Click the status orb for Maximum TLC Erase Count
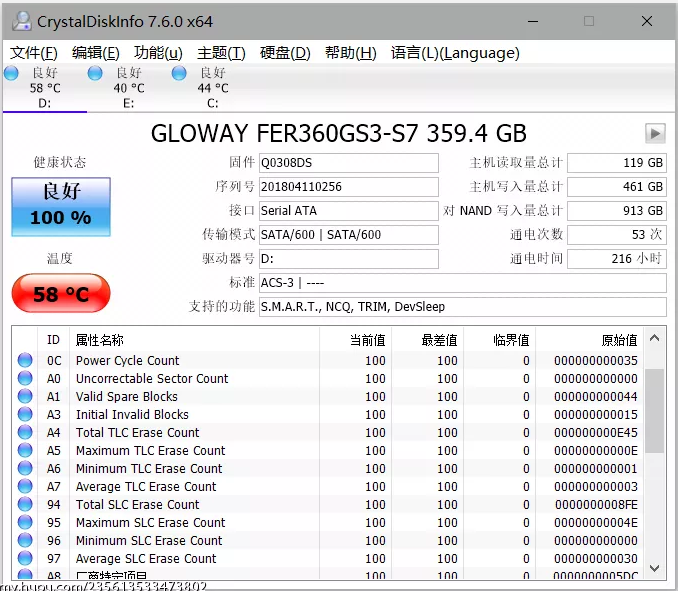Viewport: 678px width, 591px height. pyautogui.click(x=25, y=450)
